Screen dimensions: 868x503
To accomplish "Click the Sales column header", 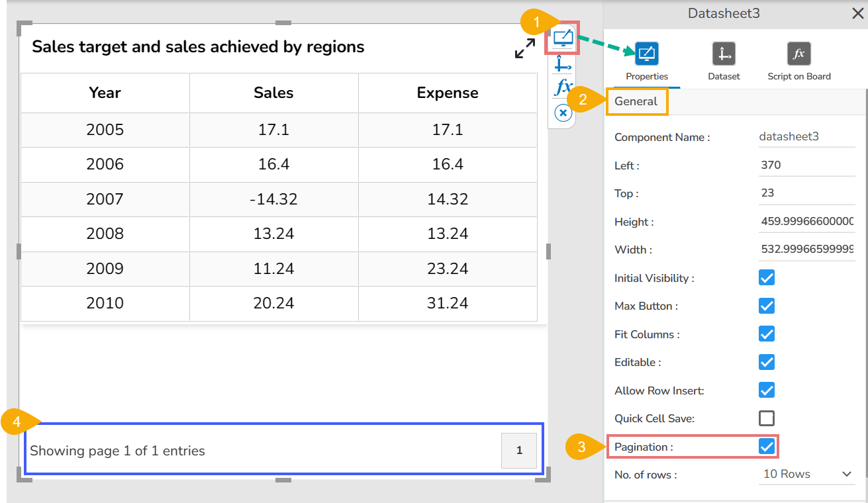I will coord(273,93).
